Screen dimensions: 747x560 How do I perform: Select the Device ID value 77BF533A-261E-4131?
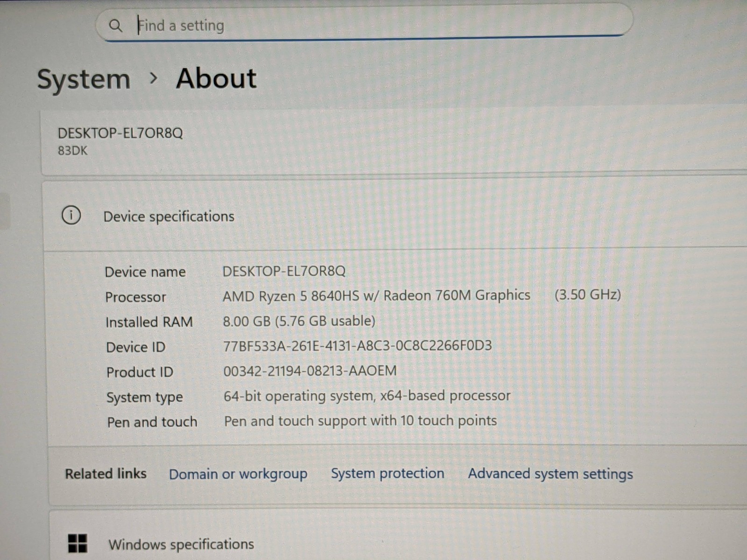(x=357, y=346)
